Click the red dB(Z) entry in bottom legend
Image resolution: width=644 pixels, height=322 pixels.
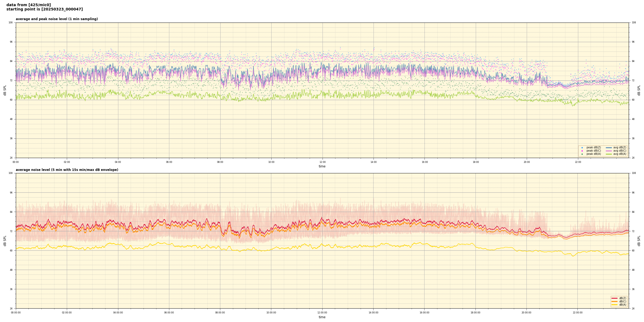click(x=614, y=298)
